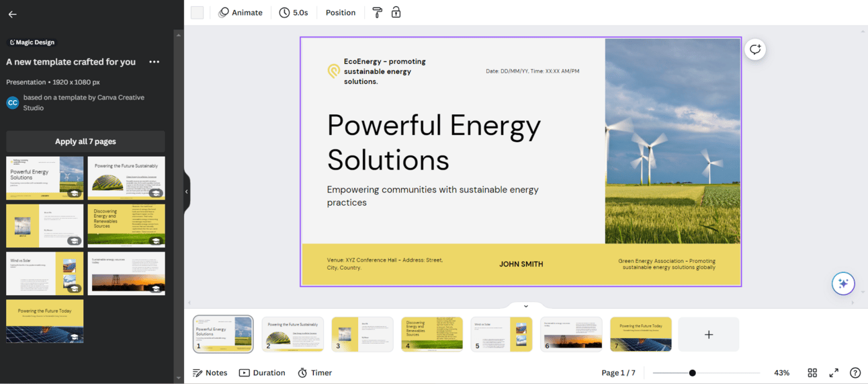Image resolution: width=868 pixels, height=384 pixels.
Task: Switch to grid view
Action: [x=812, y=373]
